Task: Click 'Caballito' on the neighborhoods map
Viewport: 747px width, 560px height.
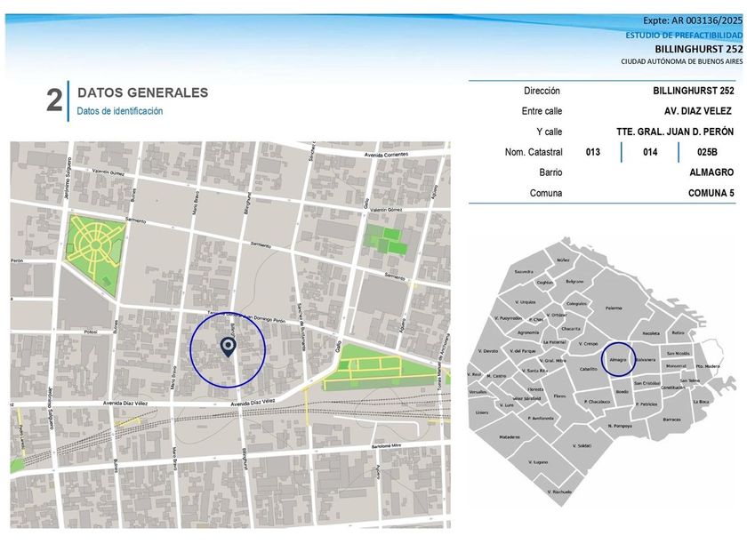Action: click(x=589, y=369)
